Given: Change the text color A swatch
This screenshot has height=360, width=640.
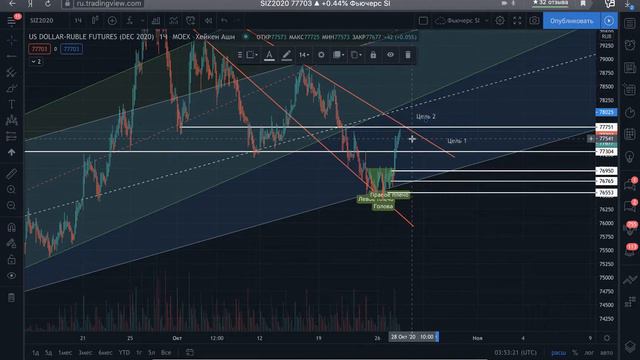Looking at the screenshot, I should [269, 55].
